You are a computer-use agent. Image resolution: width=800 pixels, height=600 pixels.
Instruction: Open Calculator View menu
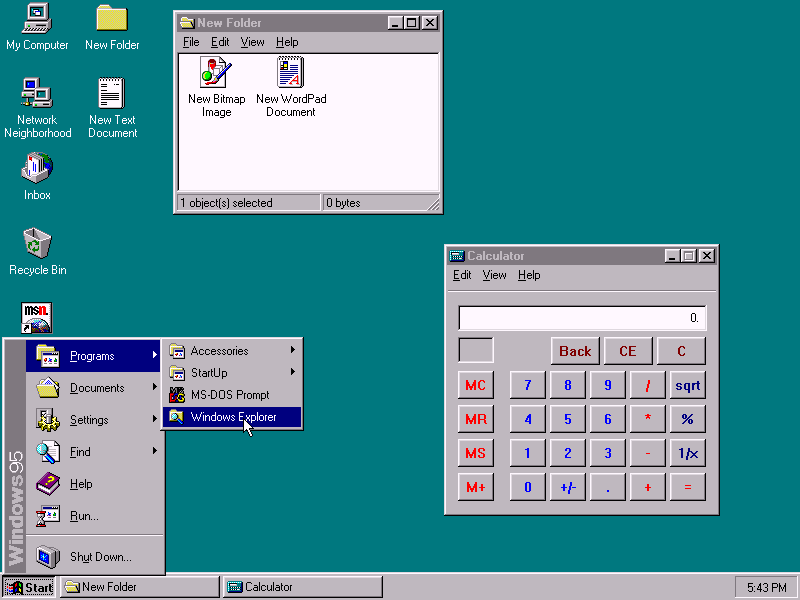click(494, 275)
